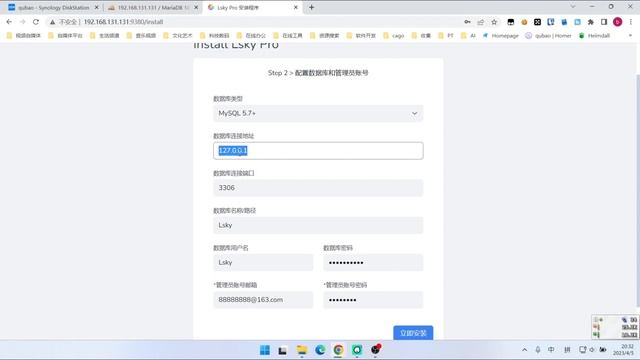Viewport: 640px width, 360px height.
Task: Close the MariaDB tab
Action: click(x=196, y=7)
